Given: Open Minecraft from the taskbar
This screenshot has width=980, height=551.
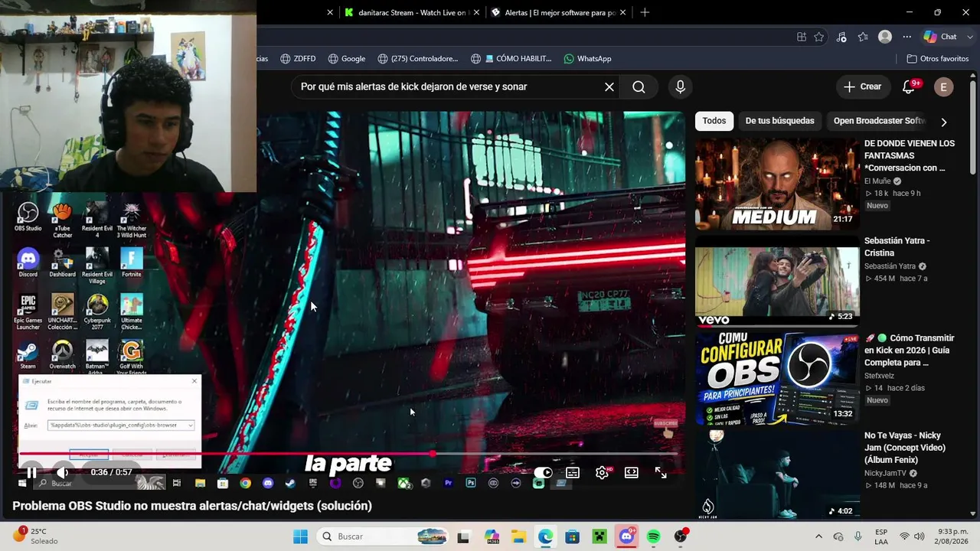Looking at the screenshot, I should click(599, 536).
